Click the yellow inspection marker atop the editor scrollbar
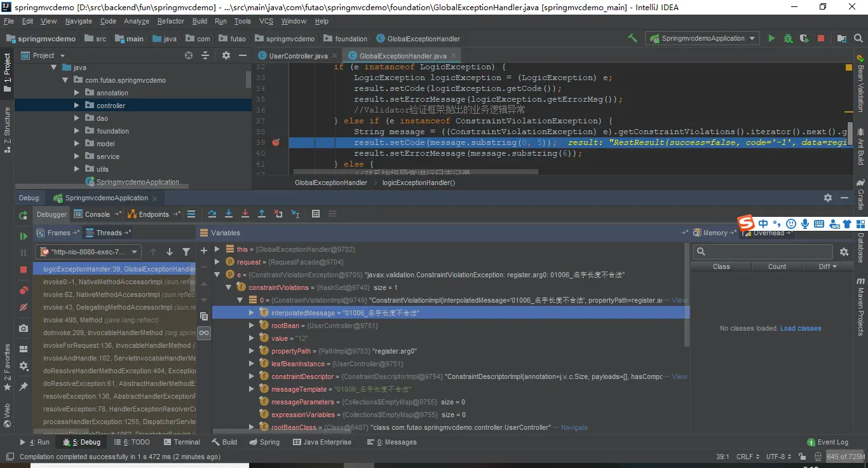This screenshot has width=868, height=468. (849, 67)
